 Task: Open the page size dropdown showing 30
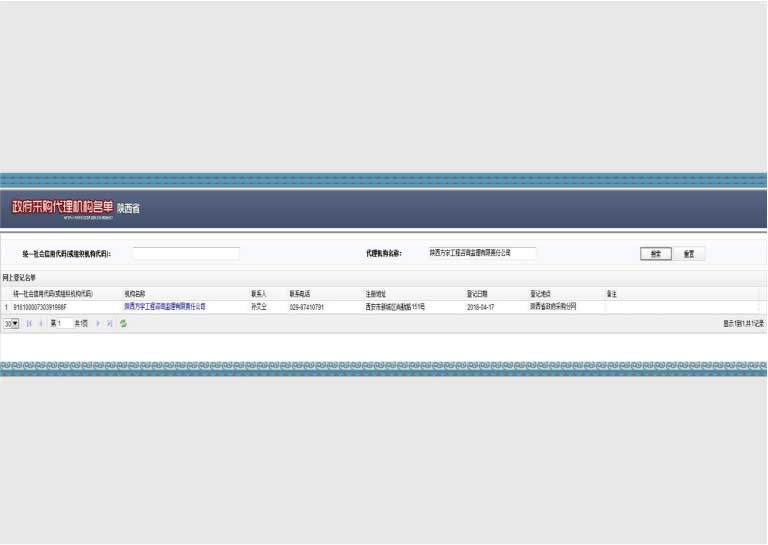coord(11,324)
